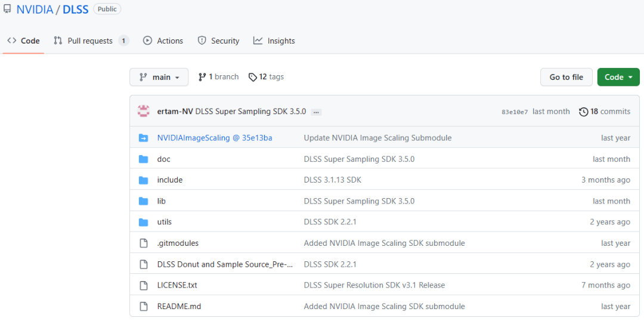
Task: Click the tag icon next to 12 tags
Action: click(x=253, y=77)
